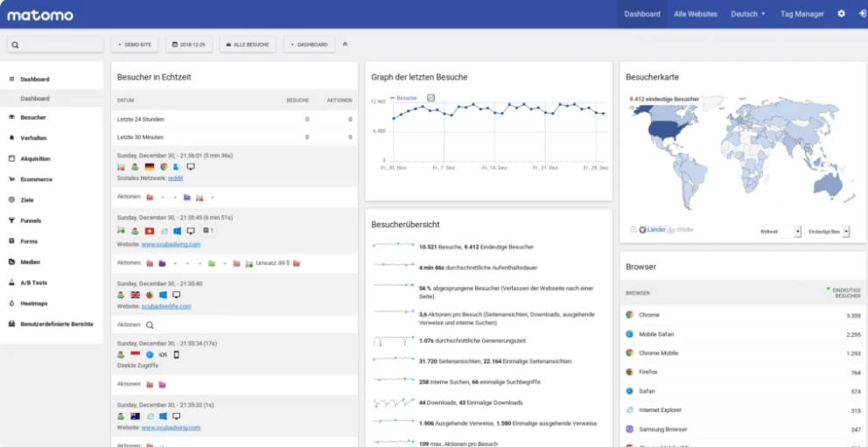Click the A/B Tests flask icon
This screenshot has width=868, height=447.
point(11,283)
